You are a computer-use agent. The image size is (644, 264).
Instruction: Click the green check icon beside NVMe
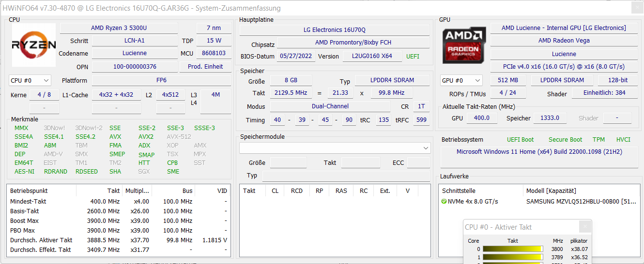click(x=444, y=202)
